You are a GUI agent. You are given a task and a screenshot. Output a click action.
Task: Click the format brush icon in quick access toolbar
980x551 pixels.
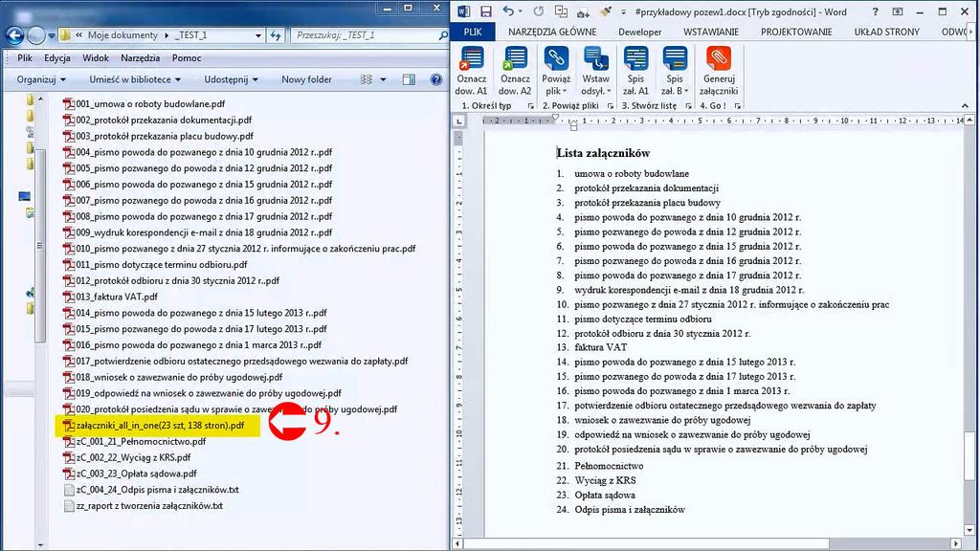[605, 11]
